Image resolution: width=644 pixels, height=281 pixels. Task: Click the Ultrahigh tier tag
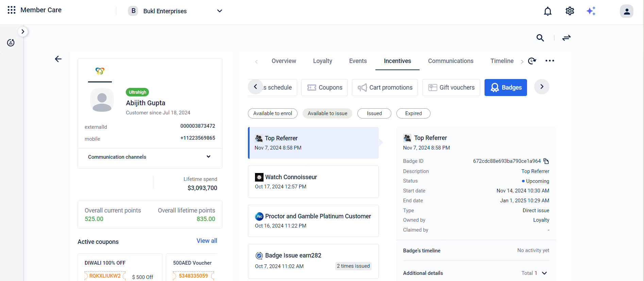click(x=137, y=92)
